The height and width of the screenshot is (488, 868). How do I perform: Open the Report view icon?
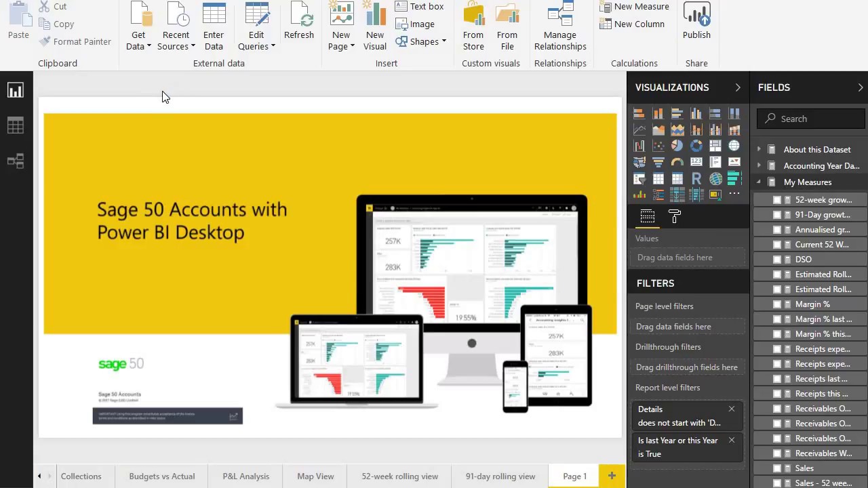(x=16, y=90)
